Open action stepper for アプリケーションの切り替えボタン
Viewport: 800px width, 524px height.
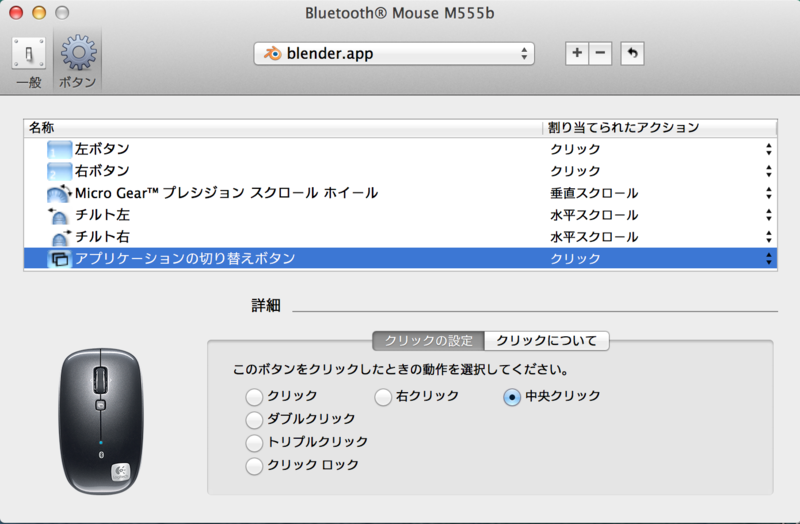tap(768, 259)
